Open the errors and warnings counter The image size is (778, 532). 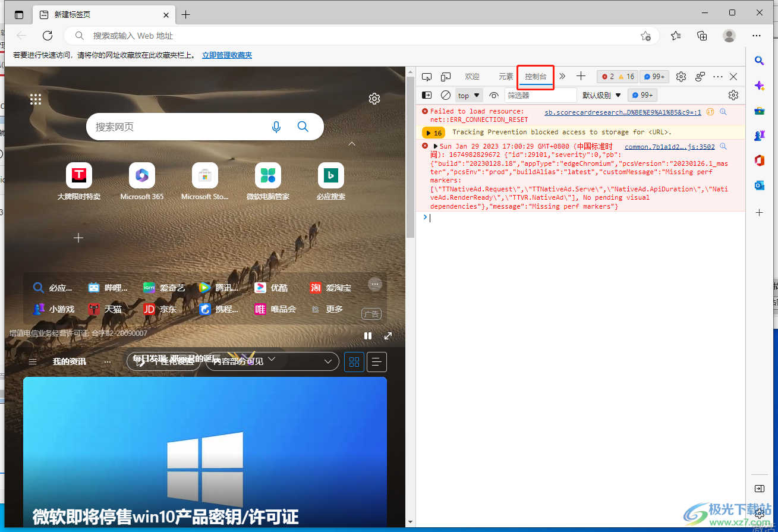click(618, 77)
